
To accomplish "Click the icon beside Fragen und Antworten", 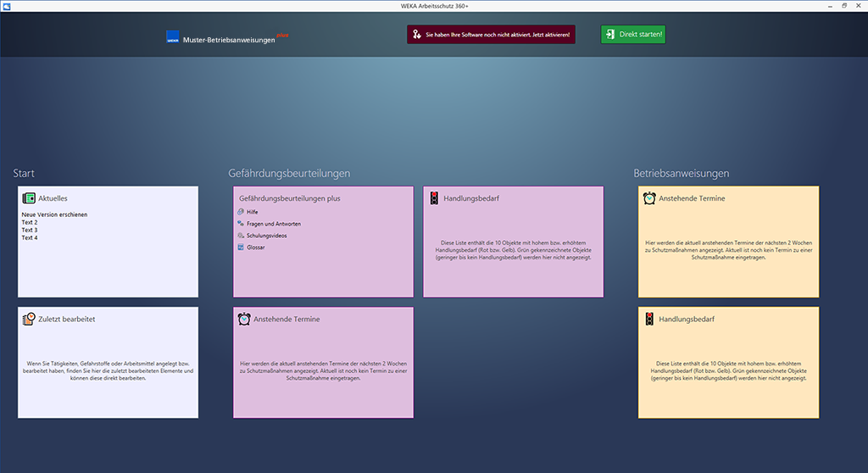I will pos(241,224).
